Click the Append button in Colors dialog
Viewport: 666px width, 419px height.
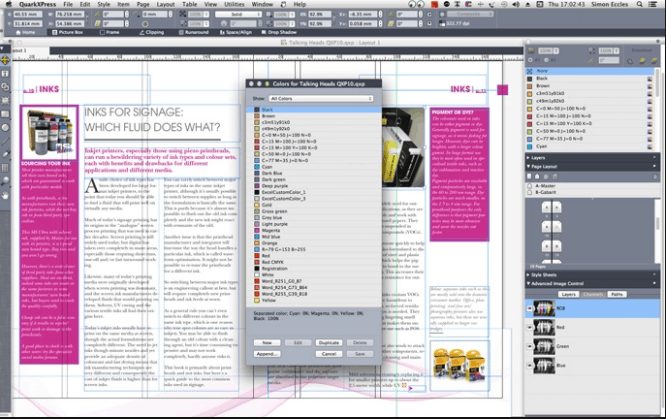(267, 354)
